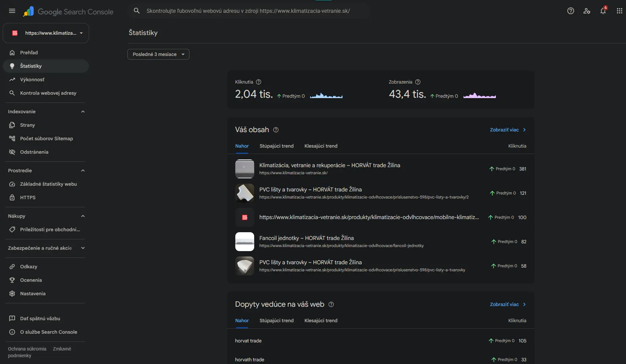
Task: Click the Nastavenia gear icon
Action: click(12, 294)
